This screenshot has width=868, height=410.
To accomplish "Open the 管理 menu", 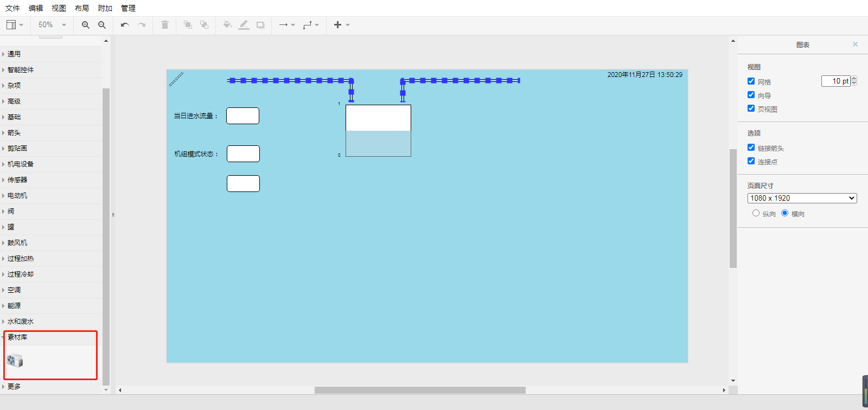I will pyautogui.click(x=128, y=8).
